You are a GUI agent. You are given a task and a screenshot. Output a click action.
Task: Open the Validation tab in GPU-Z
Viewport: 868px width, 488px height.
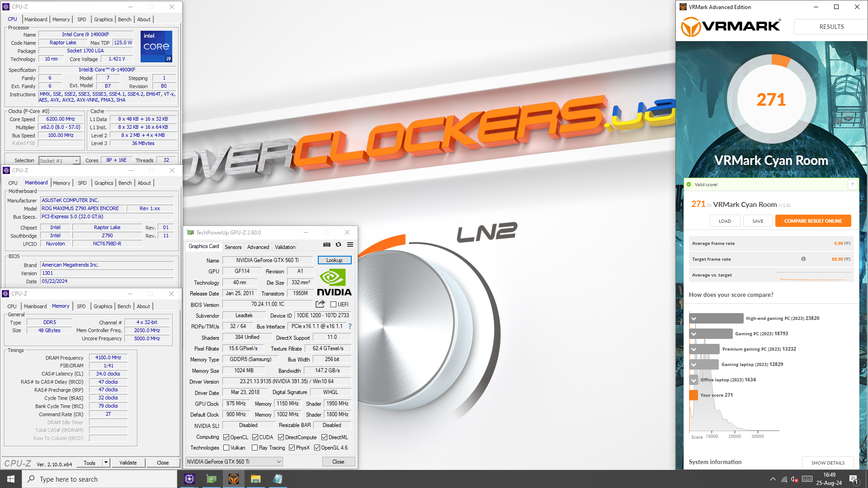(x=285, y=247)
